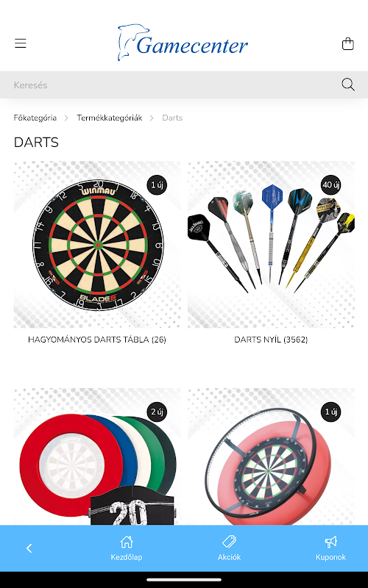Screen dimensions: 368x588
Task: Go to Főkategória breadcrumb
Action: (35, 118)
